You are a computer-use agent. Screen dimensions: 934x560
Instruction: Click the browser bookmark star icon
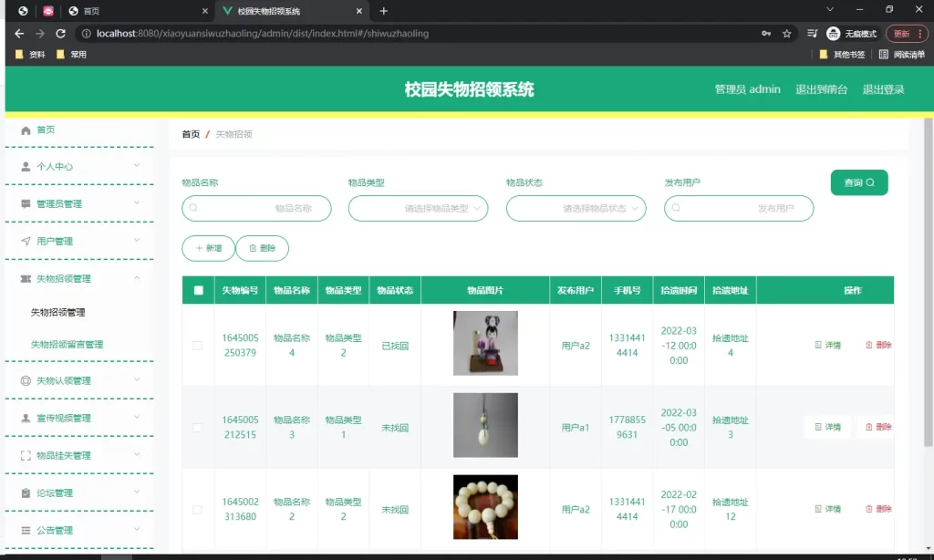pyautogui.click(x=784, y=32)
